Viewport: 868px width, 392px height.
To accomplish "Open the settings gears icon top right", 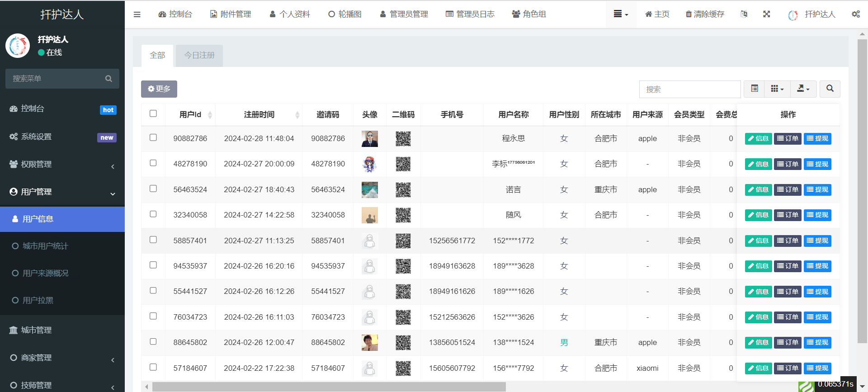I will coord(855,14).
